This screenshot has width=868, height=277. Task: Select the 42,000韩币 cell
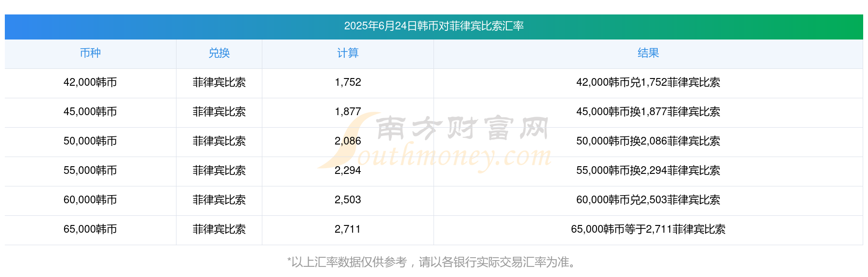point(90,82)
